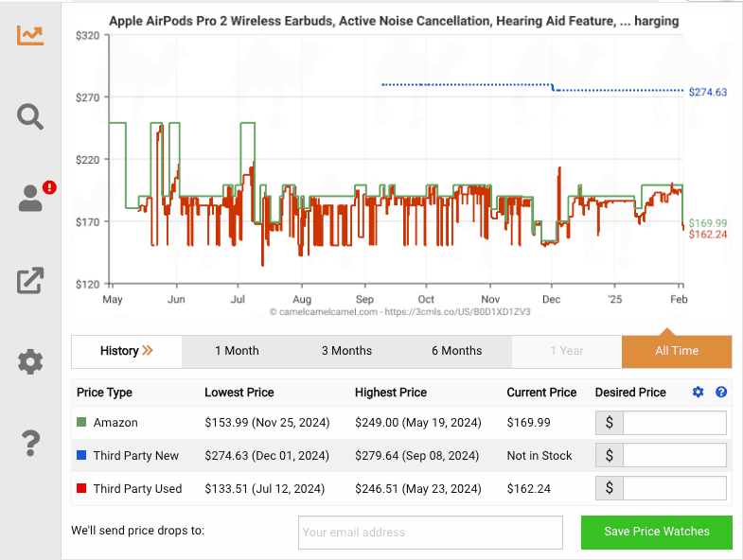Click the question mark help sidebar icon

coord(30,442)
